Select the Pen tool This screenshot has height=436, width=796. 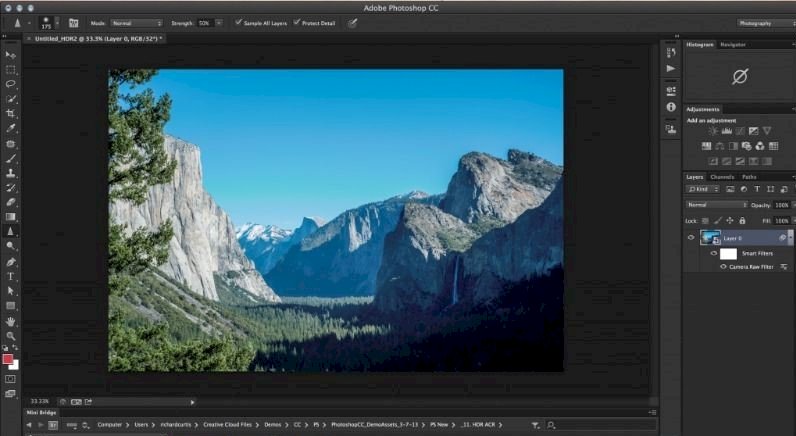click(11, 261)
